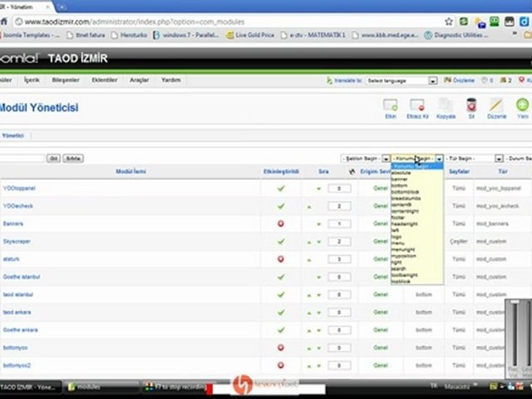Toggle taod istanbul enabled checkmark
The width and height of the screenshot is (532, 399).
[280, 294]
